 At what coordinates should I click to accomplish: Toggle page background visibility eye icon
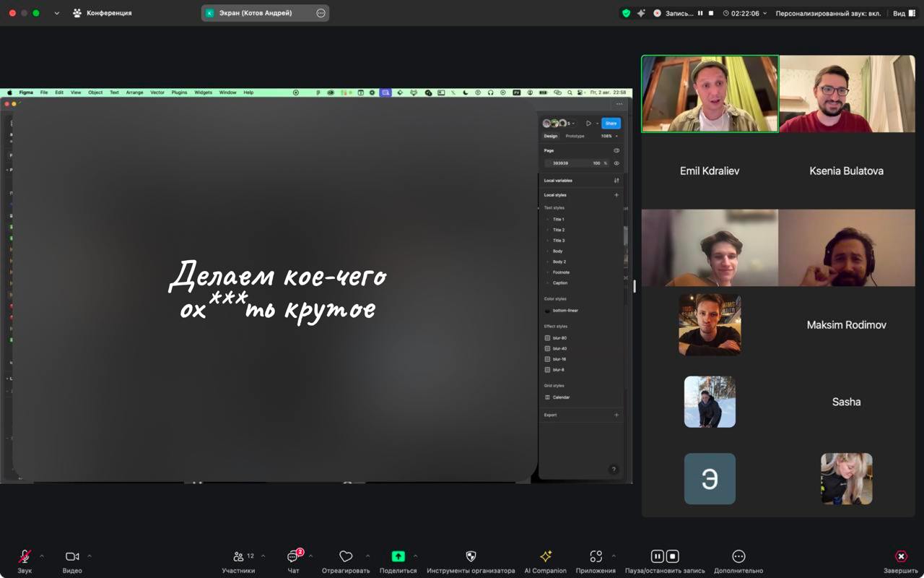616,163
